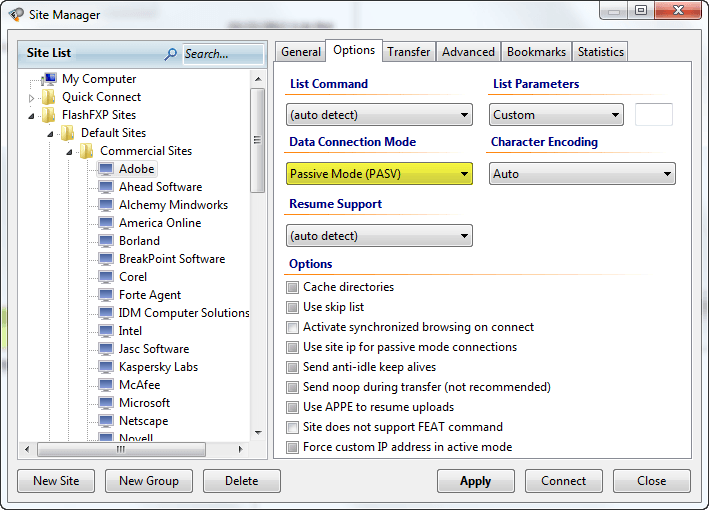
Task: Click the Connect button
Action: pyautogui.click(x=563, y=481)
